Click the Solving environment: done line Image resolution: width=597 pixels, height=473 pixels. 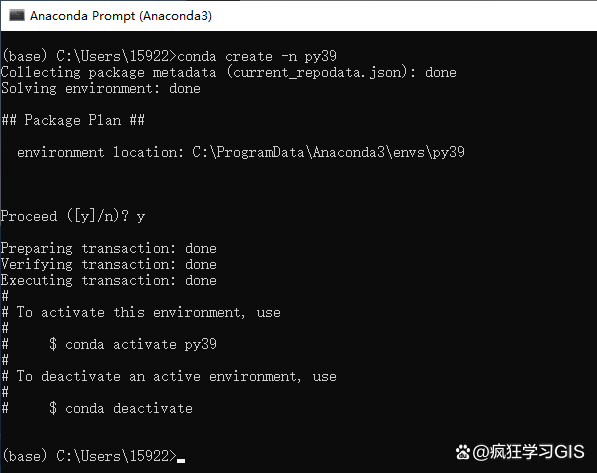101,88
